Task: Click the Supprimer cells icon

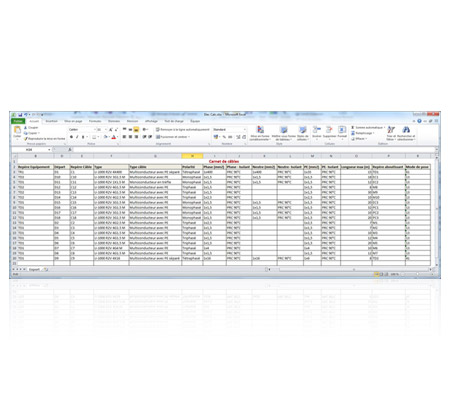Action: [329, 132]
